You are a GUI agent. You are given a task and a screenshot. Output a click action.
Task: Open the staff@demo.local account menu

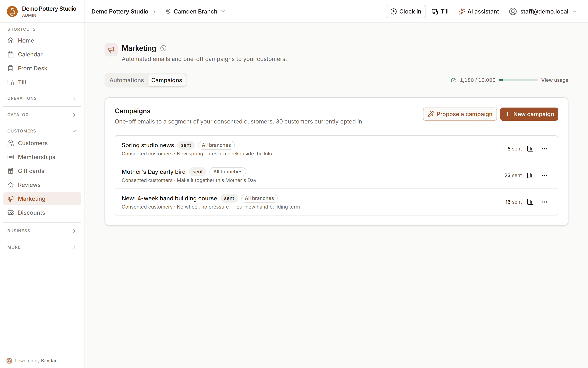pyautogui.click(x=543, y=11)
